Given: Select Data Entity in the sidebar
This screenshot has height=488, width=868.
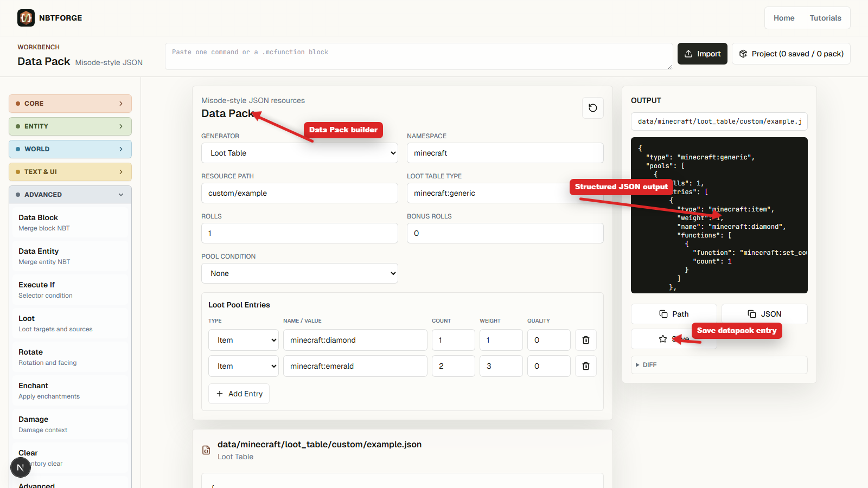Looking at the screenshot, I should point(70,256).
